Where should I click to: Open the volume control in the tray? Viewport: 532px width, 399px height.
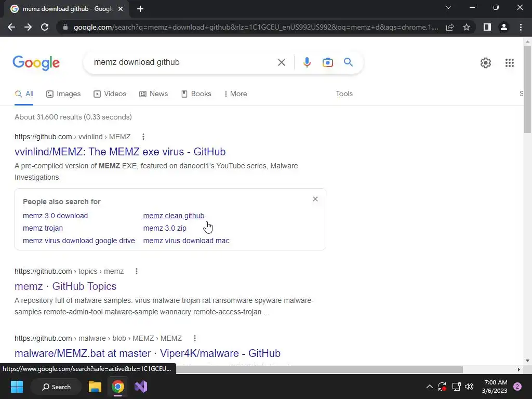pos(469,387)
